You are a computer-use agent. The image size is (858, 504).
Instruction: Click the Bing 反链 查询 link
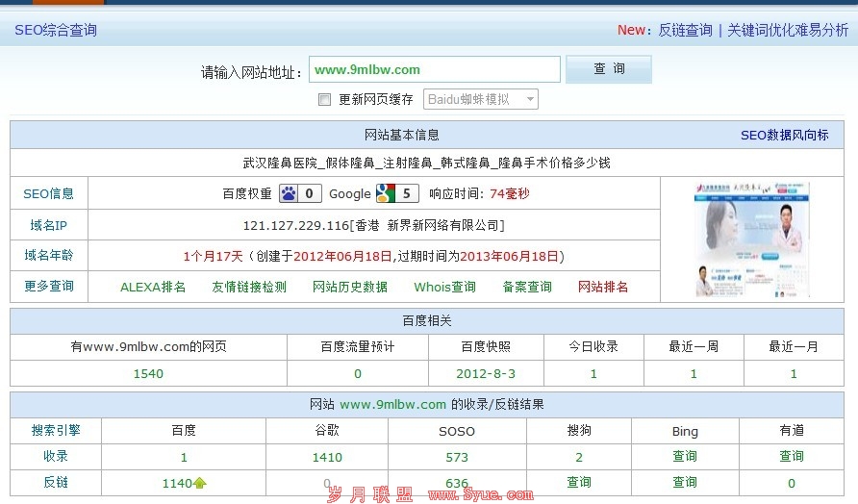click(685, 482)
